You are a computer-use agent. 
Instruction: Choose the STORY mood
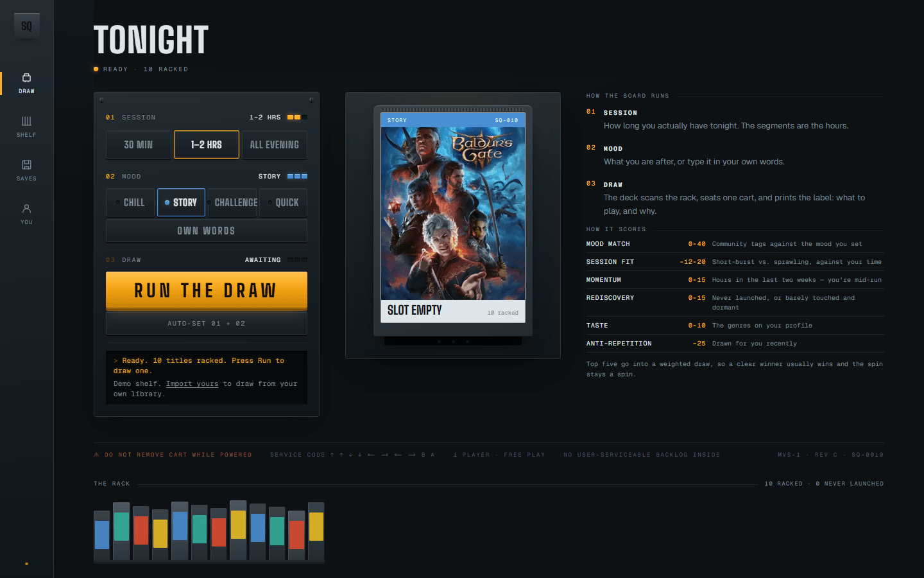(181, 202)
